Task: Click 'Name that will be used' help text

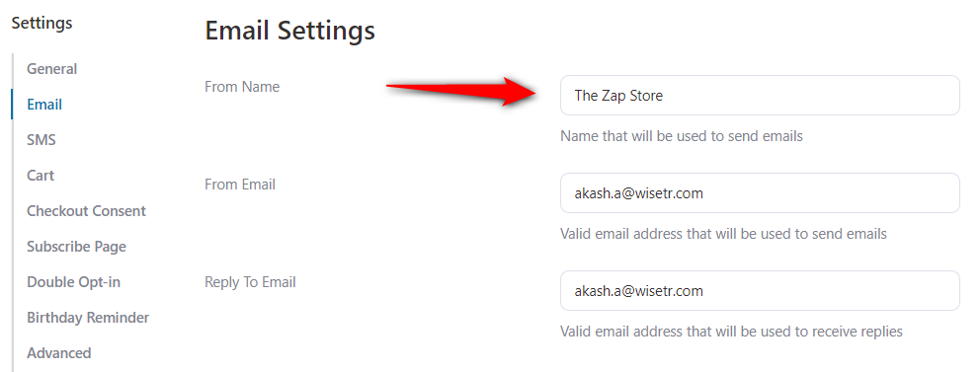Action: tap(682, 135)
